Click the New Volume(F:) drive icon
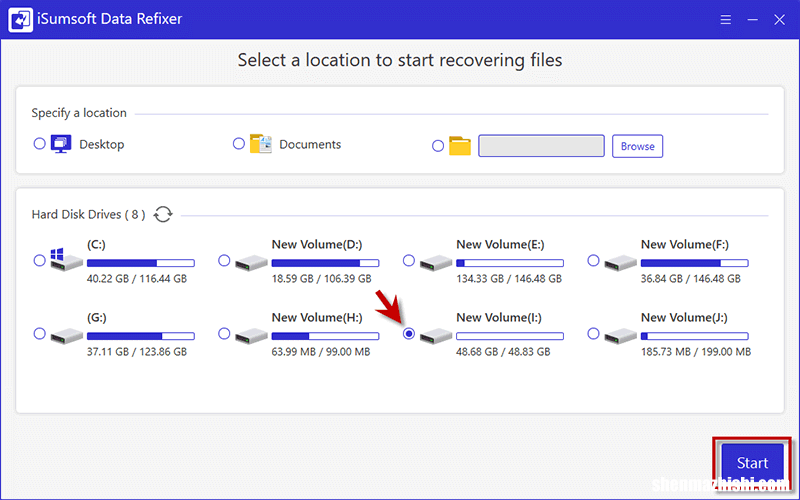The width and height of the screenshot is (800, 500). 620,263
